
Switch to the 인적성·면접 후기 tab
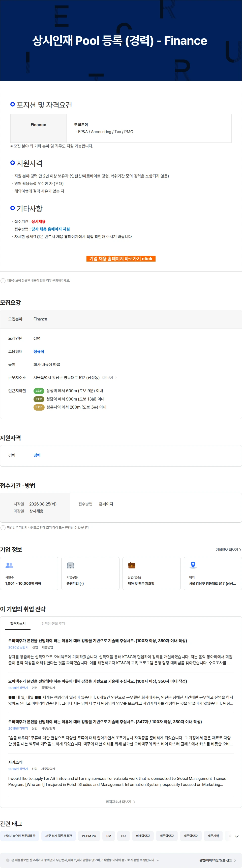[53, 624]
